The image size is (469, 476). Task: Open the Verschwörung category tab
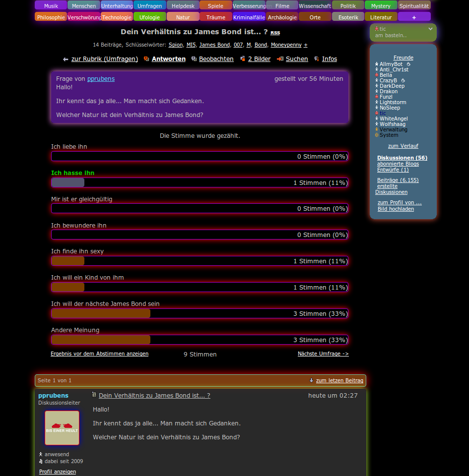(x=84, y=17)
